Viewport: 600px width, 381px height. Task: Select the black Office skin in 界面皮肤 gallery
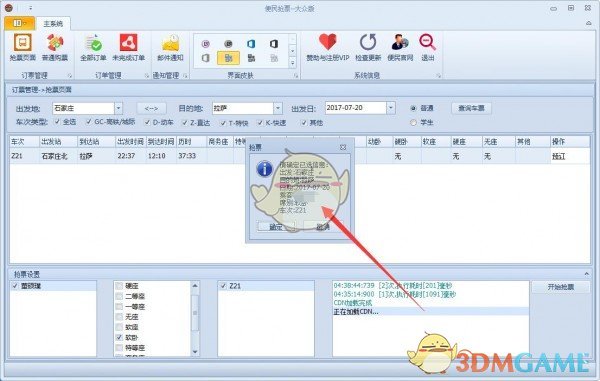coord(274,44)
